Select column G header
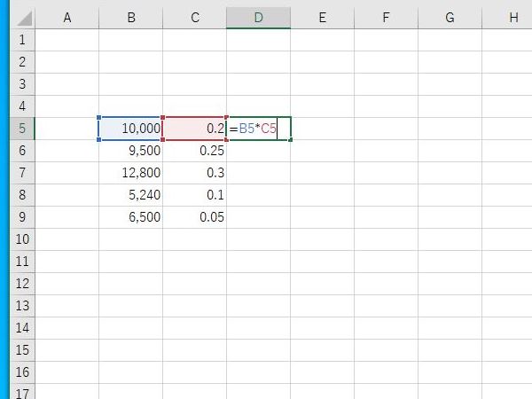This screenshot has width=532, height=399. (450, 18)
